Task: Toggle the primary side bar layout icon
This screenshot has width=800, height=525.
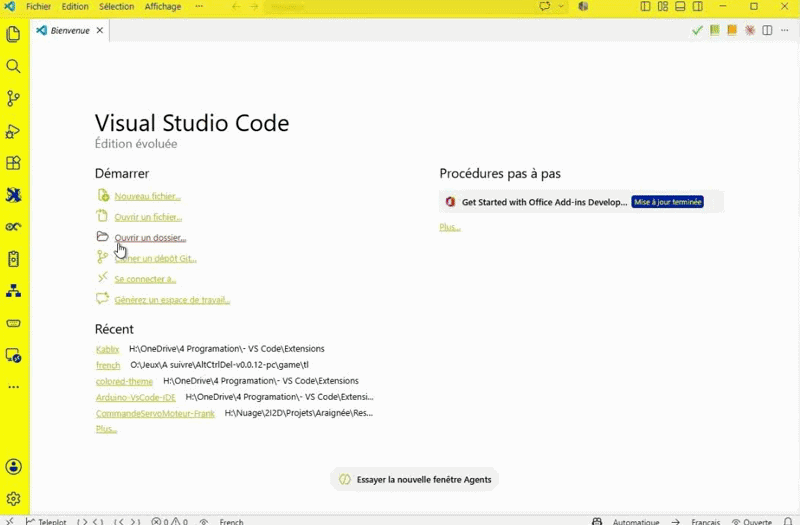Action: pyautogui.click(x=645, y=7)
